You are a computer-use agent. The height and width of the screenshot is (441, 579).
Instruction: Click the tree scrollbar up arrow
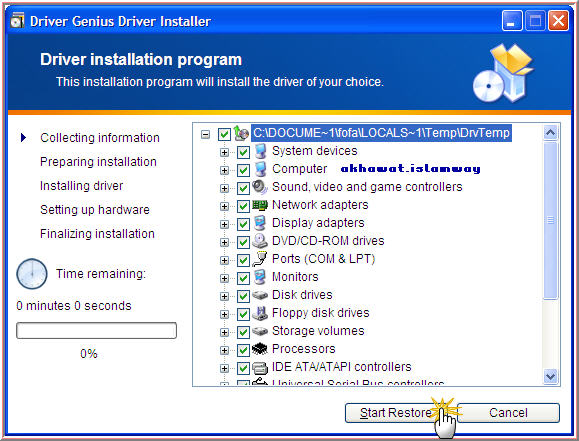point(551,133)
